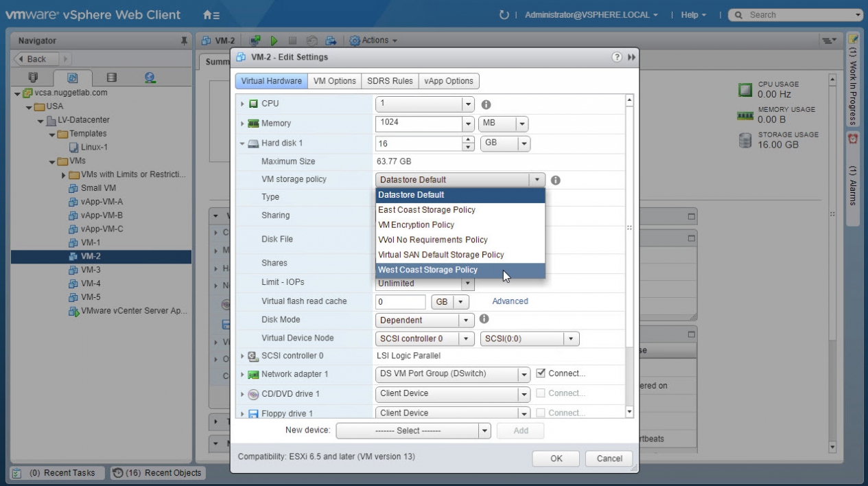The height and width of the screenshot is (486, 868).
Task: Click the Advanced link for flash cache
Action: click(510, 301)
